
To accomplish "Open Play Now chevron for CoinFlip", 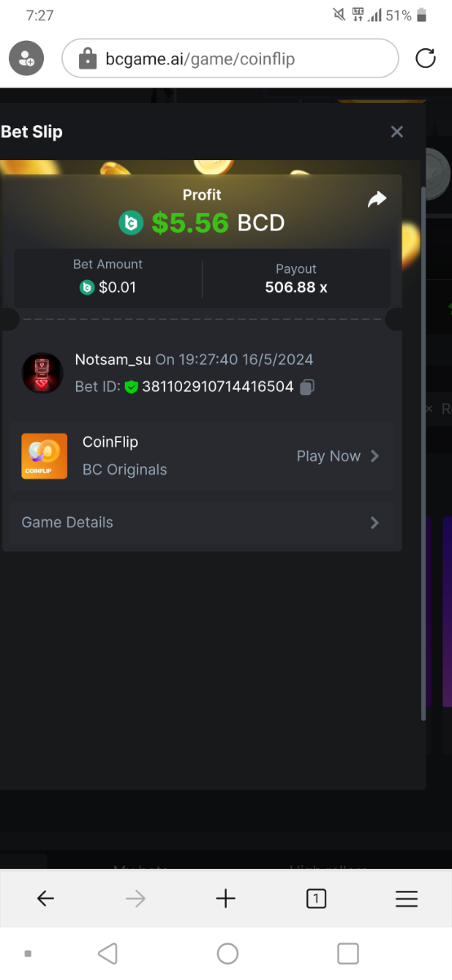I will (374, 456).
